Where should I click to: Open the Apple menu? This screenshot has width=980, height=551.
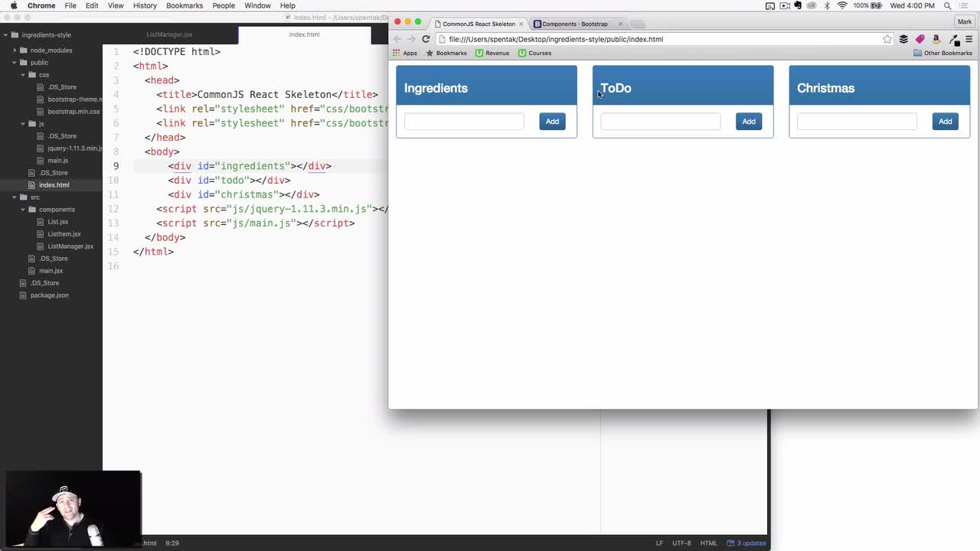[14, 5]
